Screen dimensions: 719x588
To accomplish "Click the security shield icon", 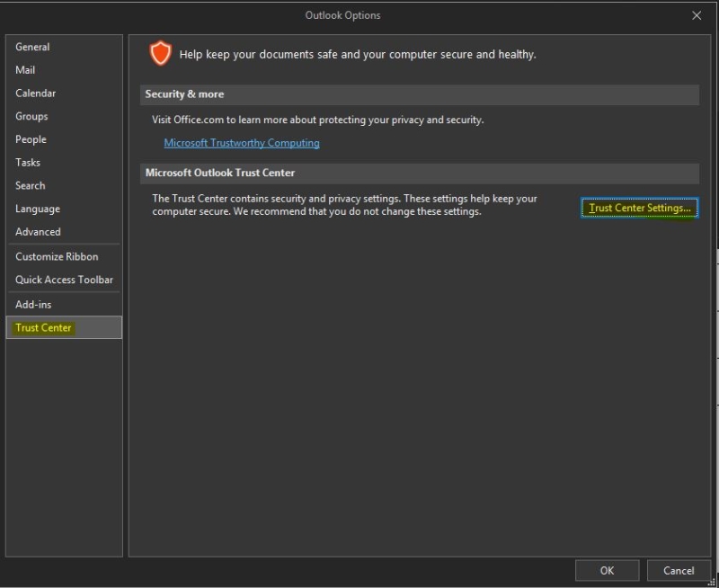I will pos(160,53).
